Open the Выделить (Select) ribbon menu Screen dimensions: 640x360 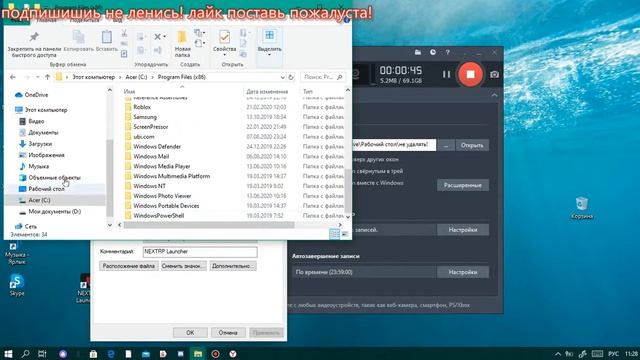[269, 42]
